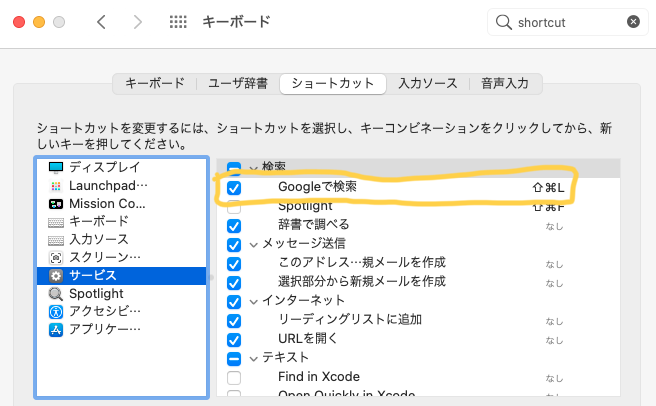
Task: Disable the URLを開く checkbox
Action: (x=234, y=339)
